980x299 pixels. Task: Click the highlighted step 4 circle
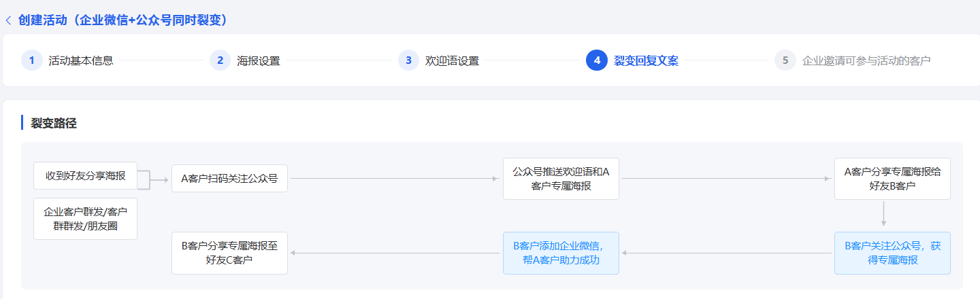597,60
